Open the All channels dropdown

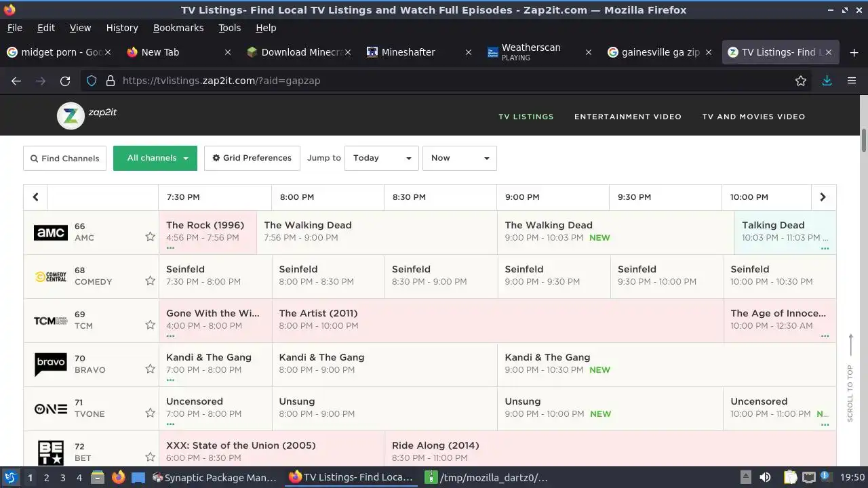pyautogui.click(x=155, y=158)
